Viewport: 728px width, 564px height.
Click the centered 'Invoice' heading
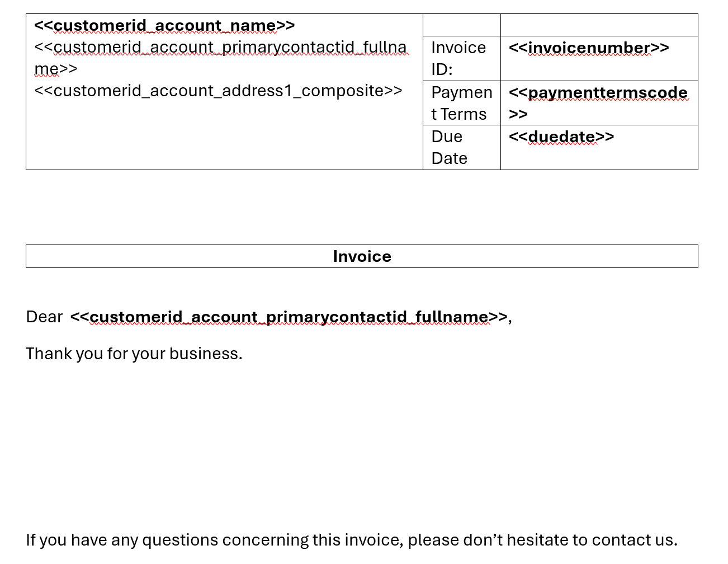[x=362, y=256]
